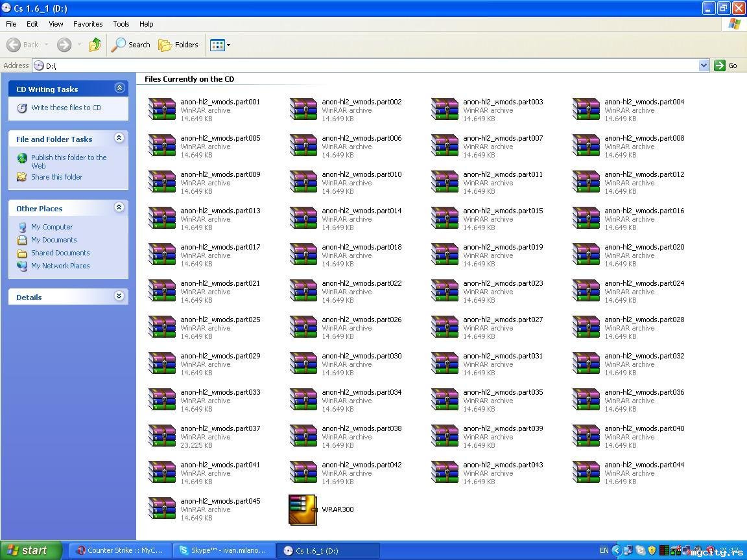The height and width of the screenshot is (560, 747).
Task: Open the View menu
Action: tap(56, 24)
